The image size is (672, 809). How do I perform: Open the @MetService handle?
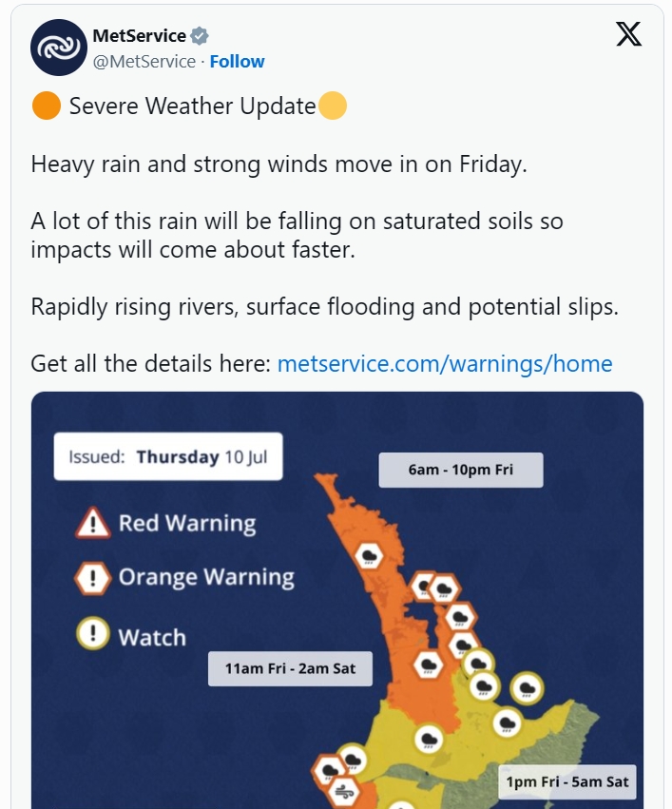(144, 62)
